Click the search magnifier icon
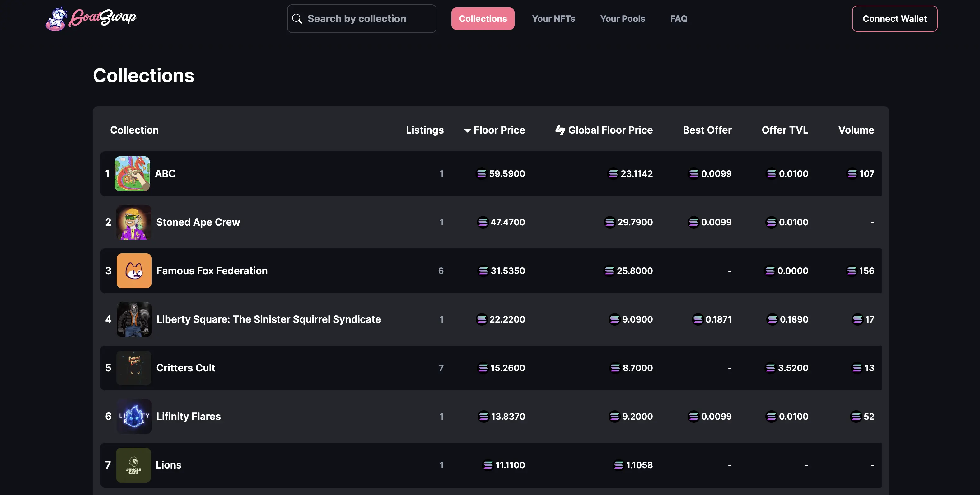The width and height of the screenshot is (980, 495). [x=297, y=19]
